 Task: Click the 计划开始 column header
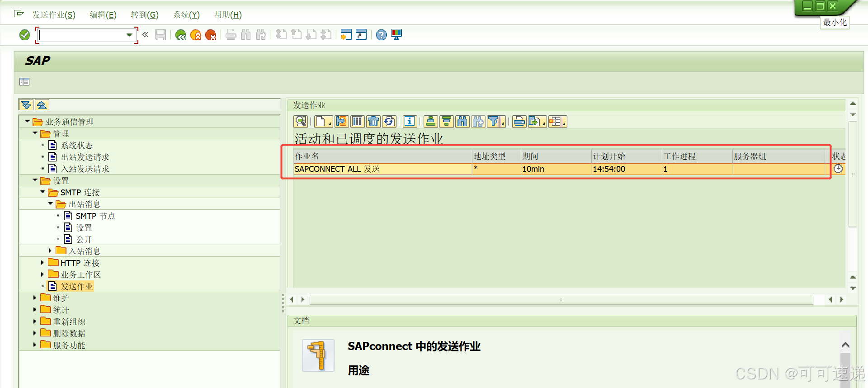pos(626,156)
